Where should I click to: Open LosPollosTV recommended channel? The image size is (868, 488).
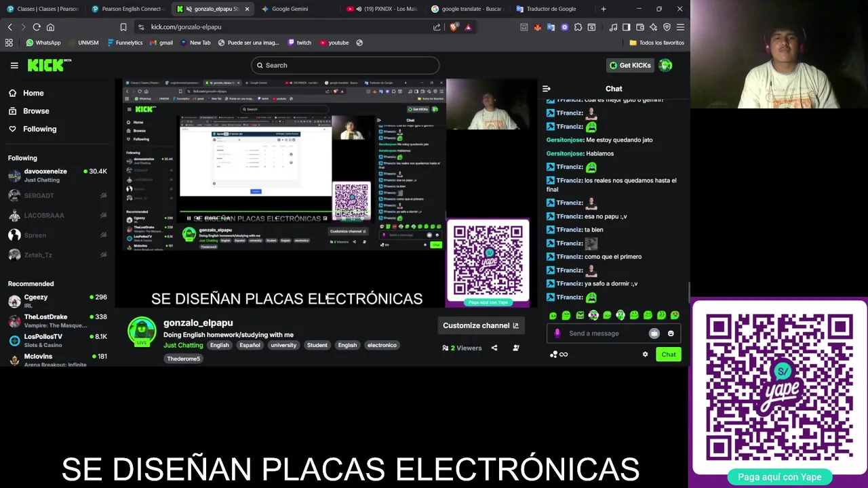pos(58,340)
